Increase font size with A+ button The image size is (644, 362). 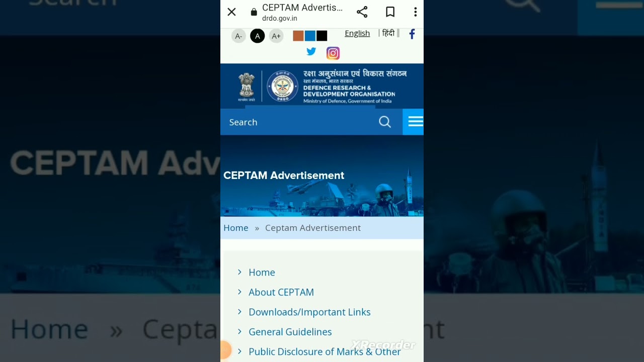pos(276,36)
